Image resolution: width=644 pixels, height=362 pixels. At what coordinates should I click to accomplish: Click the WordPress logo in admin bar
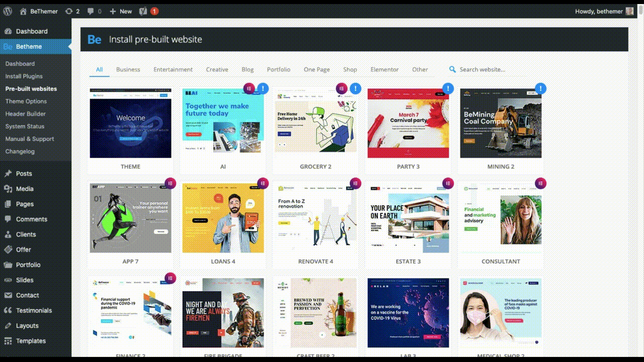8,11
